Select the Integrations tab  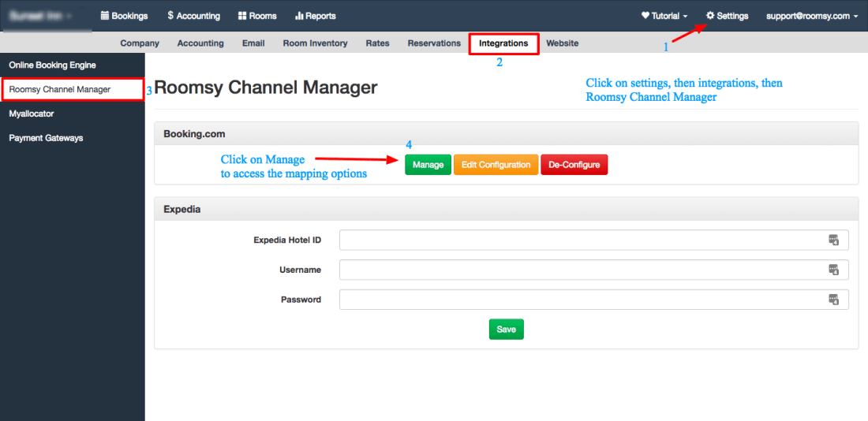[503, 43]
